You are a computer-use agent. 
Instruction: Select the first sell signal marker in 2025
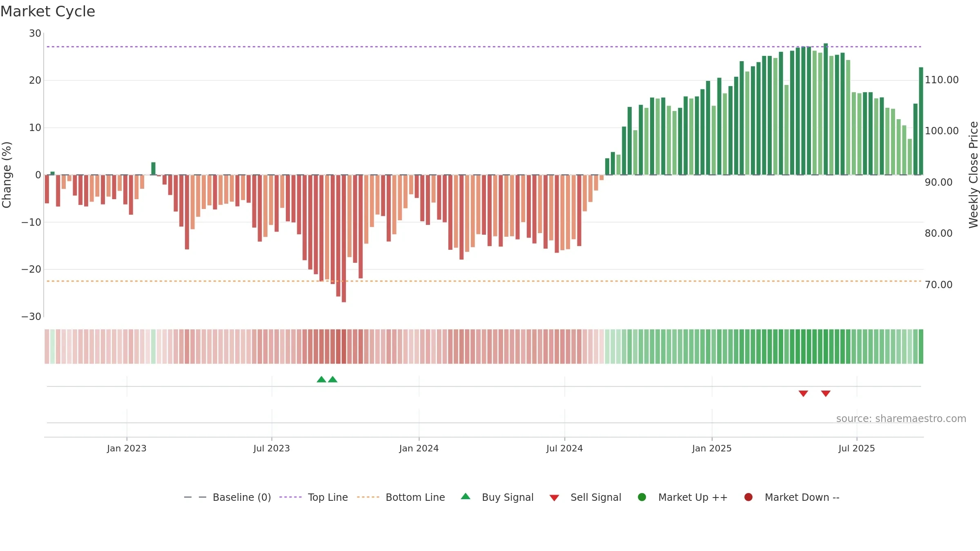coord(803,393)
